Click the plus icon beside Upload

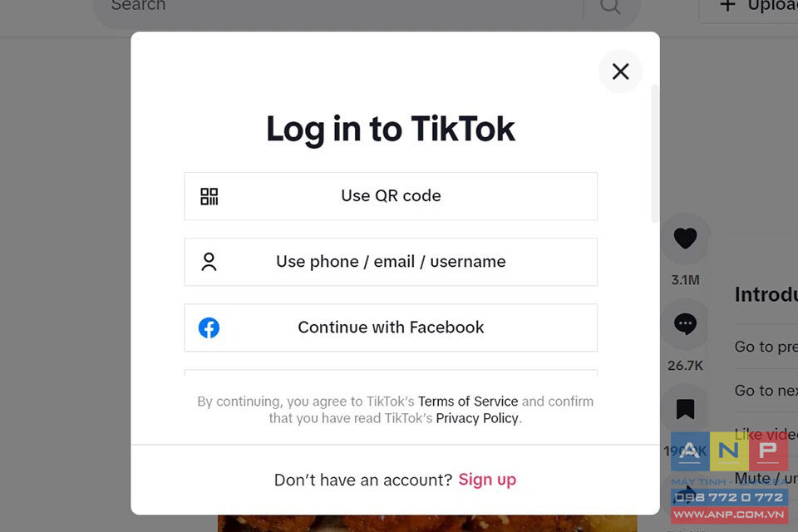pos(728,6)
